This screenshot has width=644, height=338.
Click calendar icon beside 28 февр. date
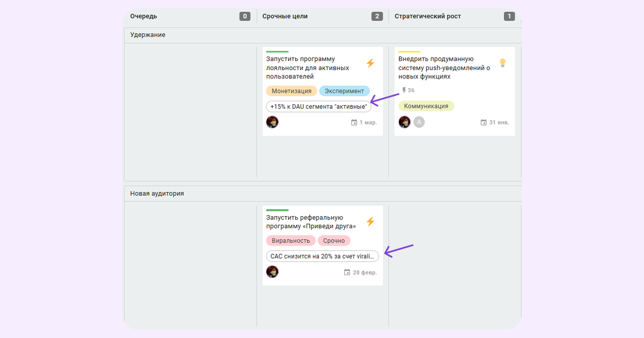[347, 272]
